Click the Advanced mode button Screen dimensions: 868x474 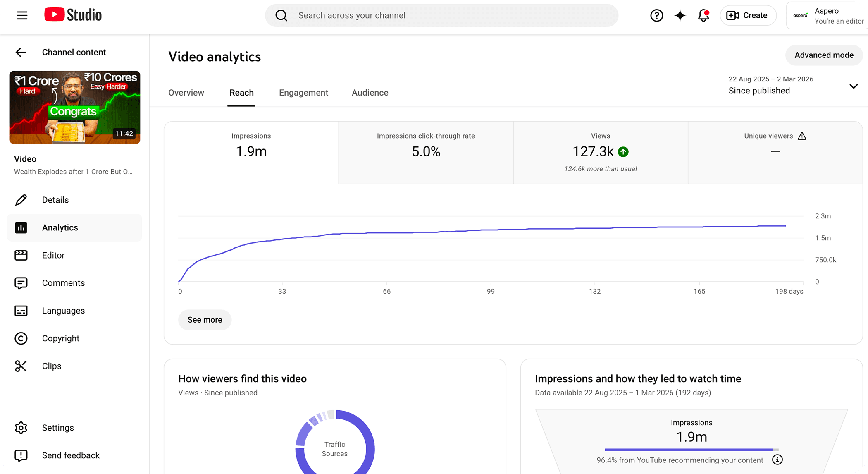coord(824,55)
